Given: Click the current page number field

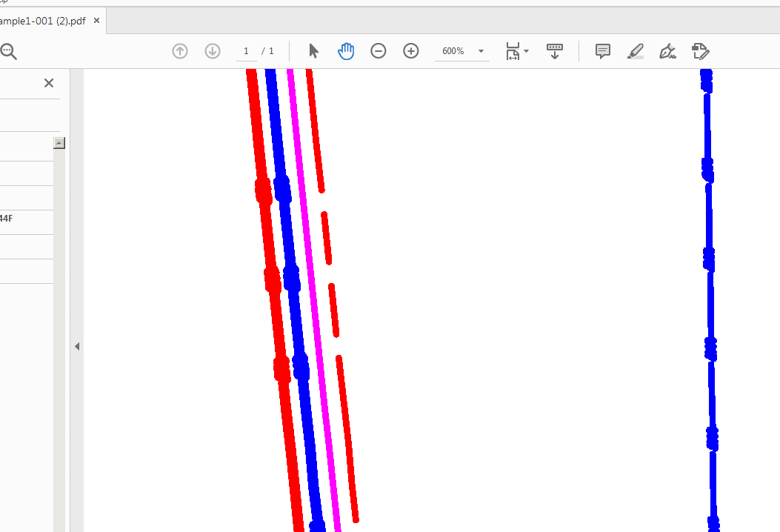Looking at the screenshot, I should [x=246, y=51].
